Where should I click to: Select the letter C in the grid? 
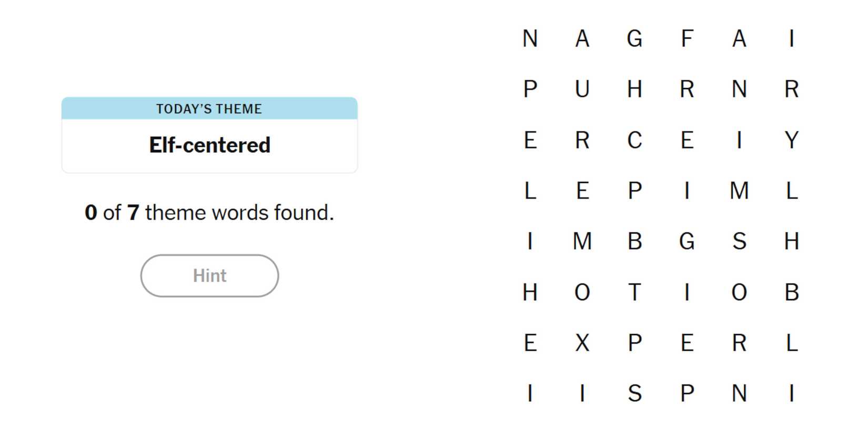point(634,140)
